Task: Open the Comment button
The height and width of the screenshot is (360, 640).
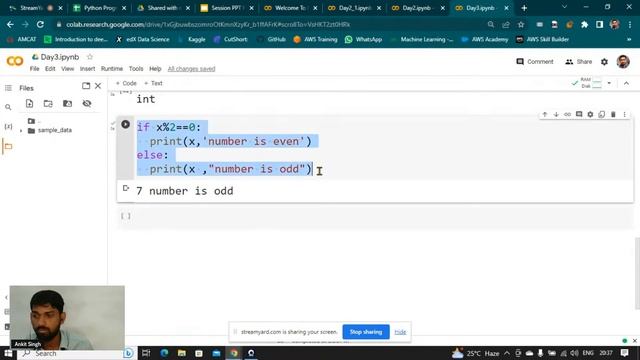Action: pos(535,62)
